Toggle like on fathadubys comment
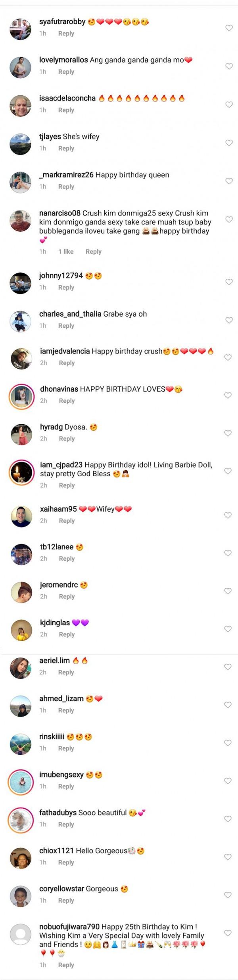The width and height of the screenshot is (238, 980). [228, 819]
